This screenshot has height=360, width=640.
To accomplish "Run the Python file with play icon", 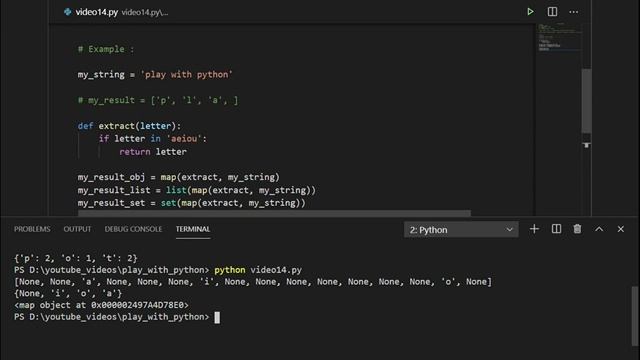I will click(530, 12).
